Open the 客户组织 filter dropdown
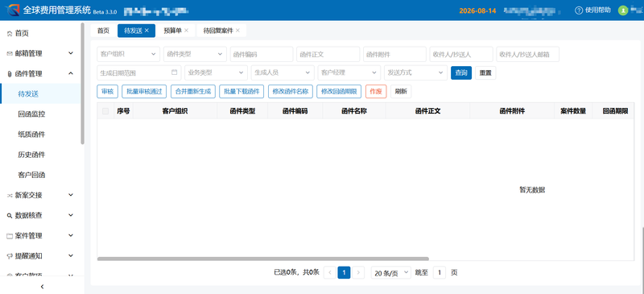The image size is (644, 294). coord(129,54)
